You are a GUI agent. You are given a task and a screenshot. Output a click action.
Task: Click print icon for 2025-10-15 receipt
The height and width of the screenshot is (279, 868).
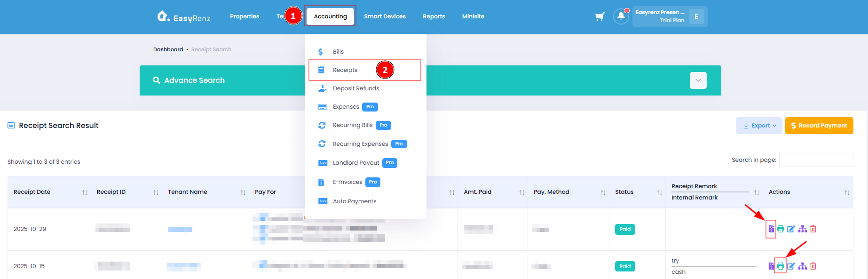(781, 266)
